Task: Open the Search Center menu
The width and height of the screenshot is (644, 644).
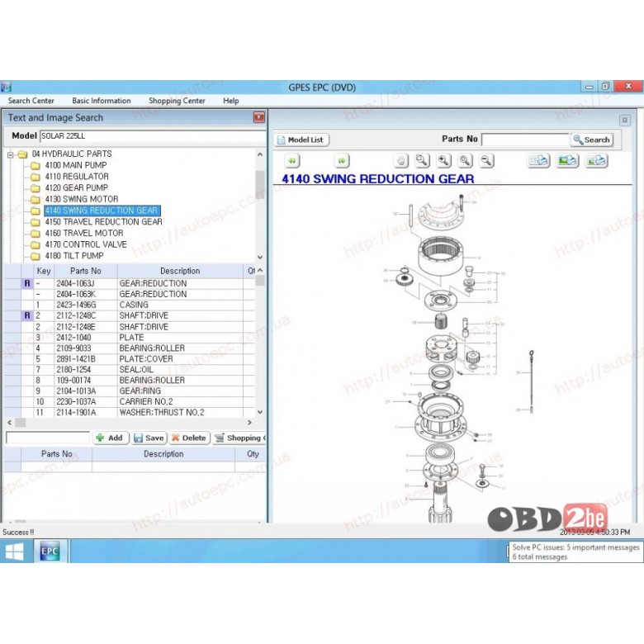Action: tap(31, 101)
